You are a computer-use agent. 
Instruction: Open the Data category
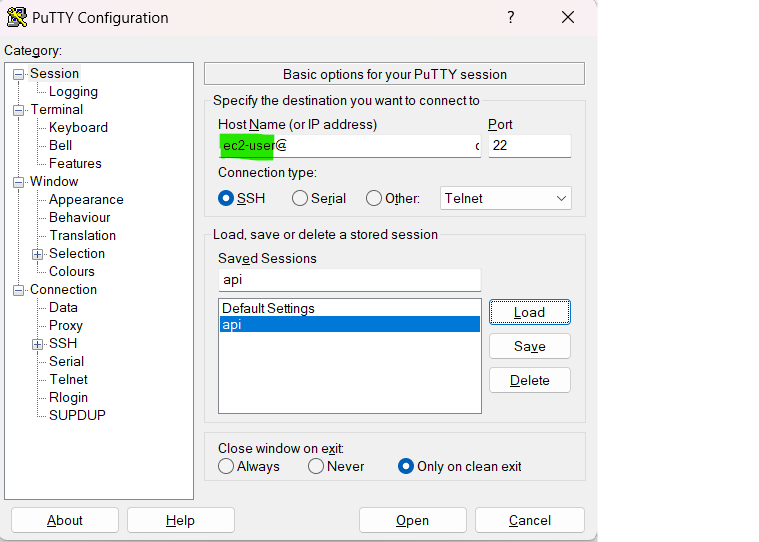pyautogui.click(x=63, y=307)
